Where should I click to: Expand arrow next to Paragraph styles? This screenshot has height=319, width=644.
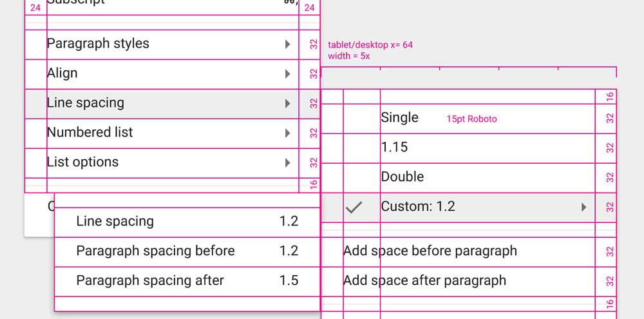[287, 44]
